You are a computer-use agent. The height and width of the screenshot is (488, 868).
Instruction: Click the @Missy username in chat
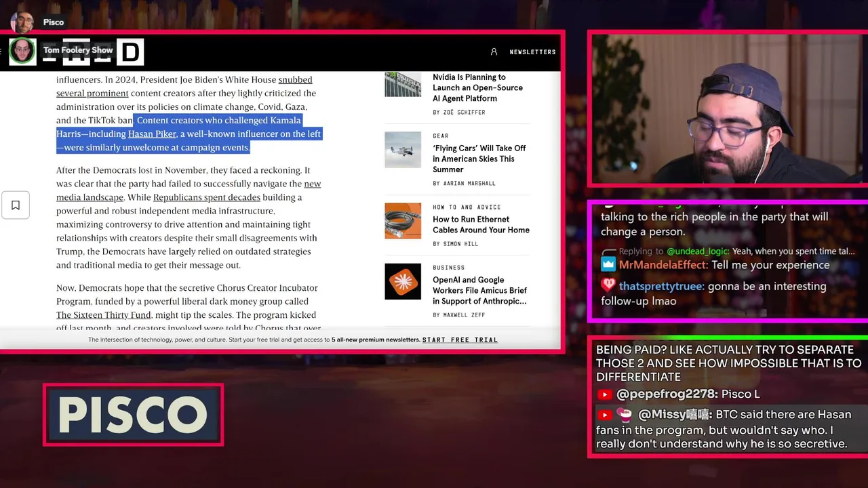coord(674,414)
